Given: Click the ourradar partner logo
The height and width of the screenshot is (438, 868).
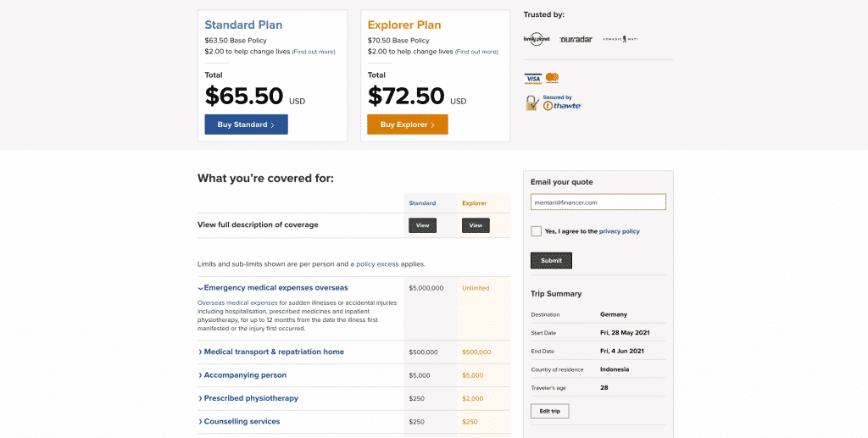Looking at the screenshot, I should (x=576, y=39).
